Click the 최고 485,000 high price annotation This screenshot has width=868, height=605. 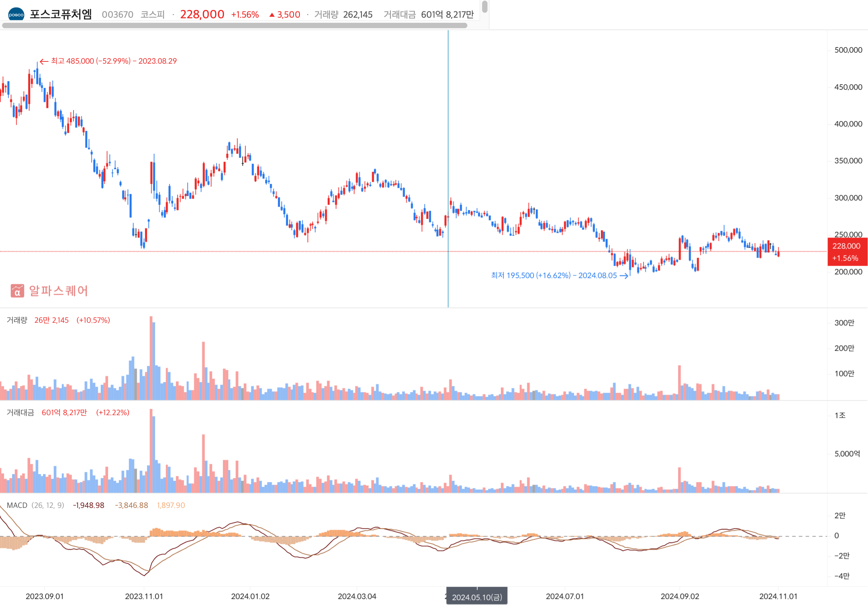click(108, 61)
